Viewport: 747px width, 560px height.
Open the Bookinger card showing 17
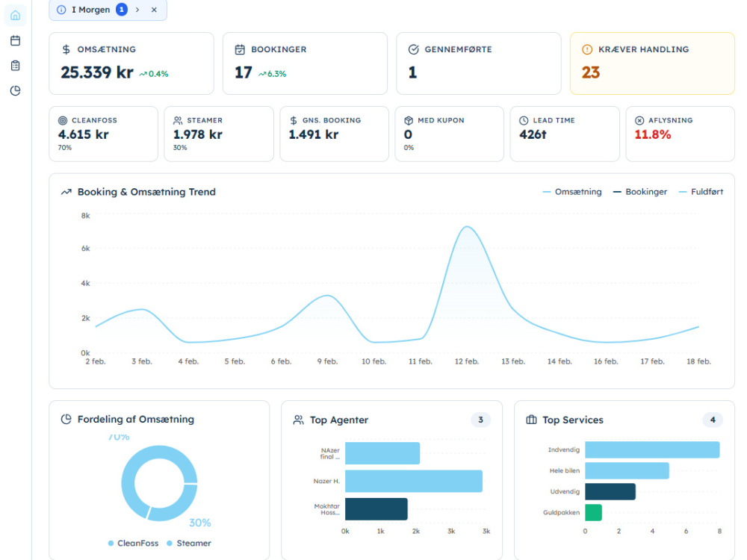coord(305,63)
